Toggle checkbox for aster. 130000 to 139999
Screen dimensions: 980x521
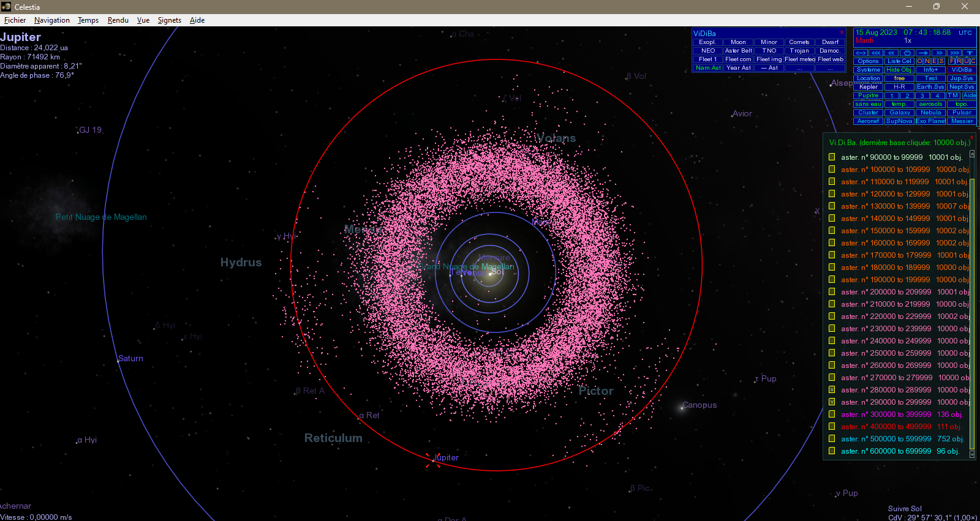(832, 206)
